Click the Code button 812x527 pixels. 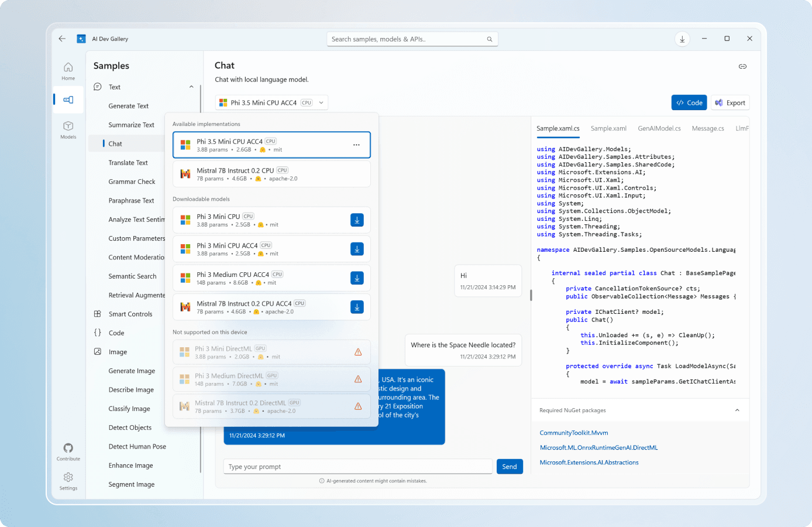(x=689, y=102)
